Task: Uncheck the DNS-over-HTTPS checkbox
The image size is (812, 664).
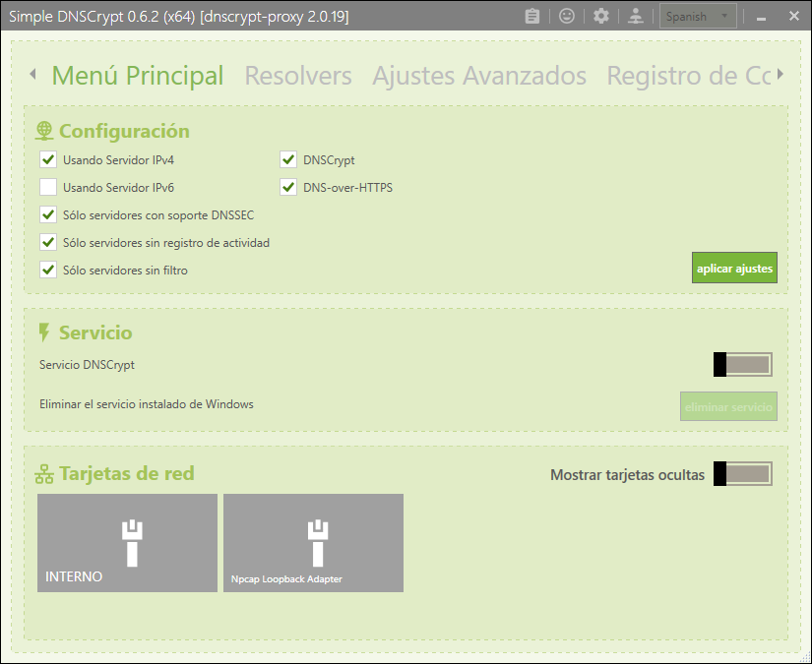Action: pyautogui.click(x=288, y=187)
